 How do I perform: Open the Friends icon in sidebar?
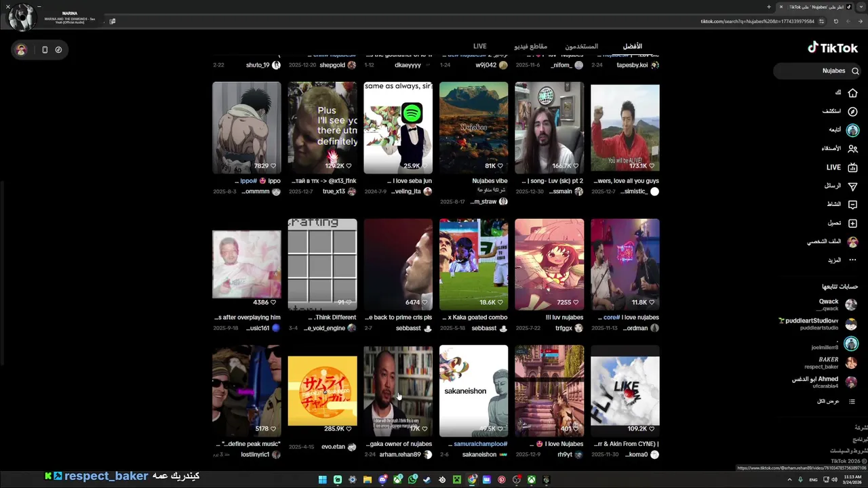click(x=852, y=148)
